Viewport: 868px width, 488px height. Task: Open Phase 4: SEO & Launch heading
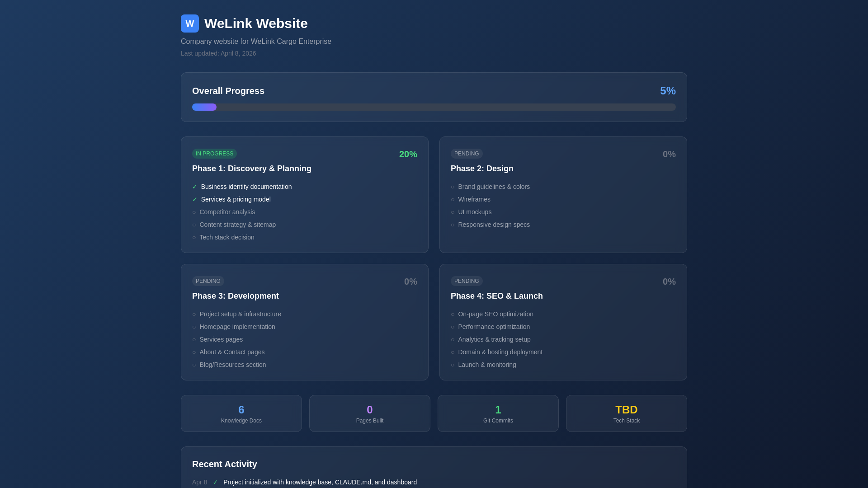[x=497, y=296]
